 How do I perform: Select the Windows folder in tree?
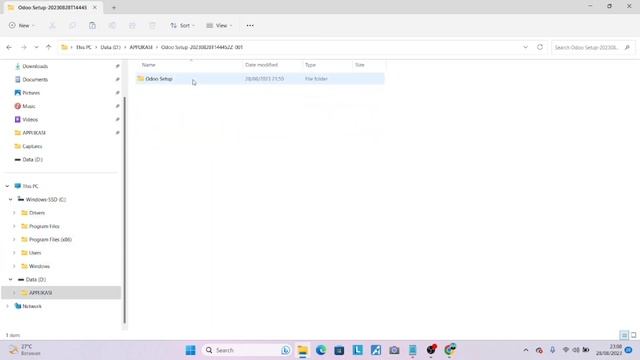[x=39, y=266]
